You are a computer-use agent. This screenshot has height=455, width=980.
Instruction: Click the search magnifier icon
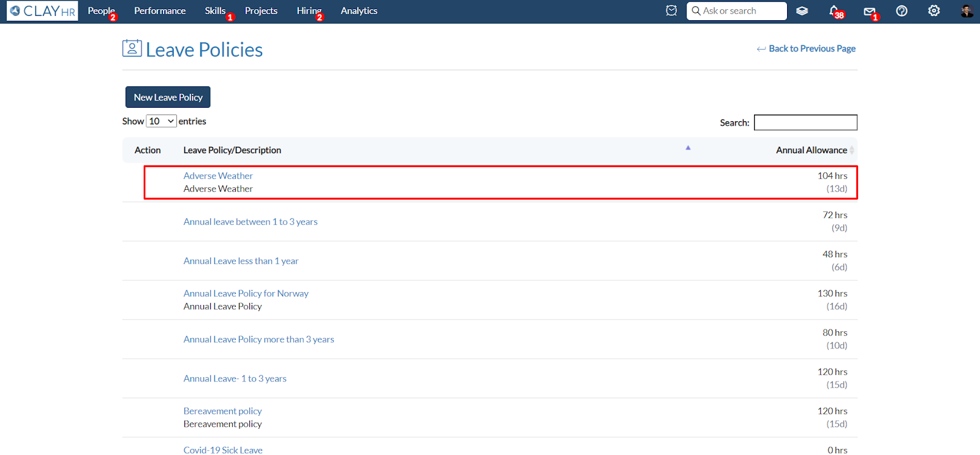(x=696, y=11)
